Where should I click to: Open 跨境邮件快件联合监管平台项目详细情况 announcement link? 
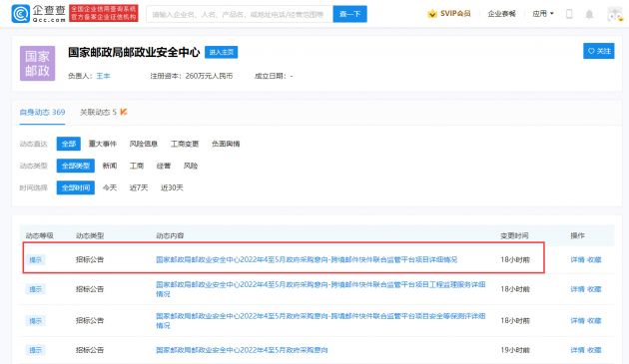click(x=307, y=259)
